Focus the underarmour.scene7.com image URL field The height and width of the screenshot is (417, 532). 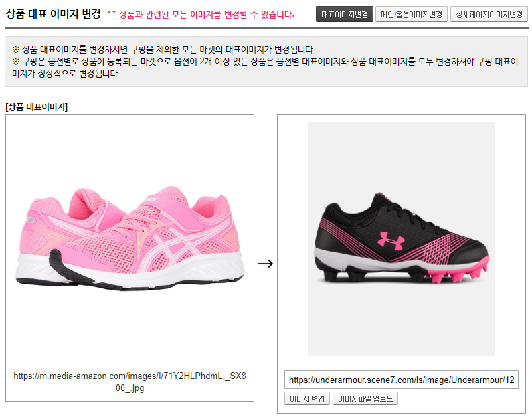click(x=402, y=380)
